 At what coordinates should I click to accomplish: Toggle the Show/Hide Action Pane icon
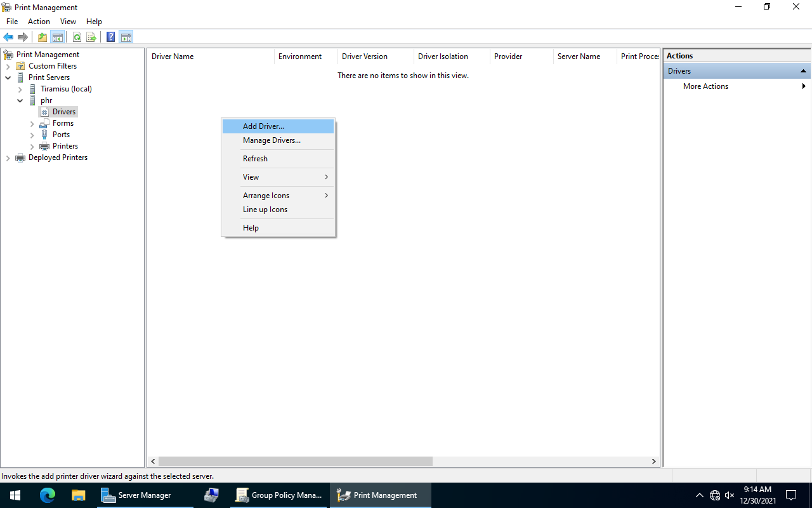pos(126,36)
